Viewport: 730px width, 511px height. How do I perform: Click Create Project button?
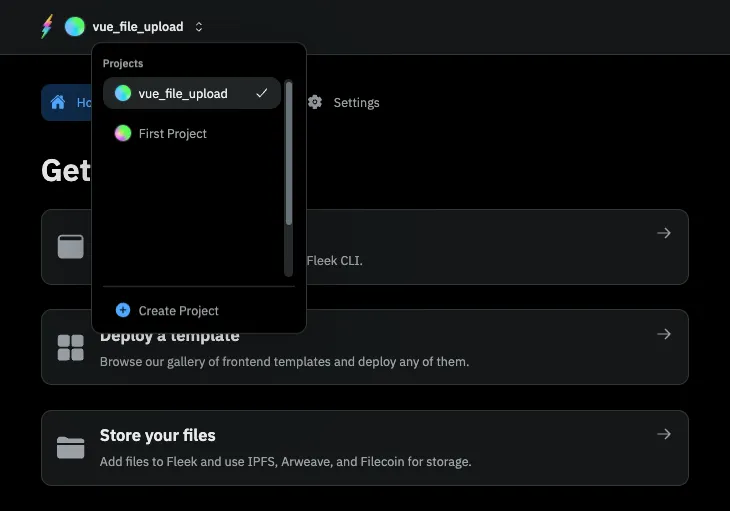coord(179,310)
